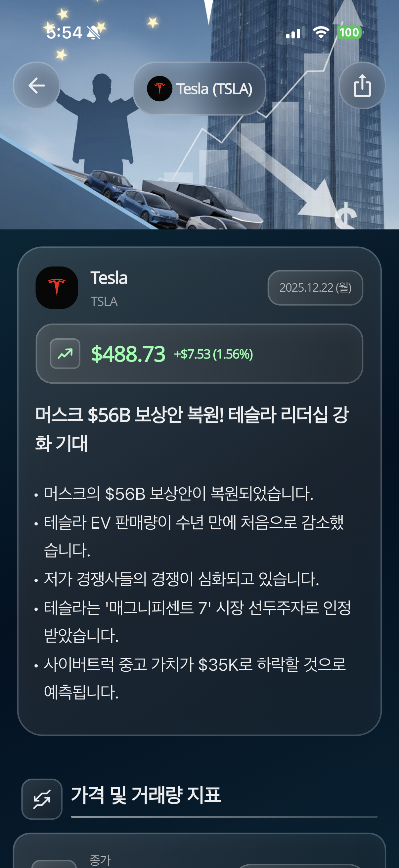Tap the large Tesla logo in the card
Image resolution: width=399 pixels, height=868 pixels.
(x=57, y=288)
